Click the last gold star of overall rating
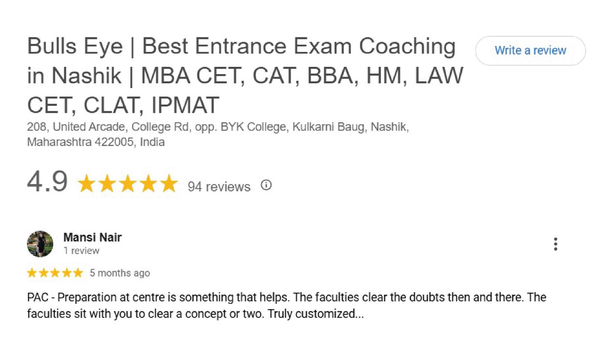 point(169,183)
